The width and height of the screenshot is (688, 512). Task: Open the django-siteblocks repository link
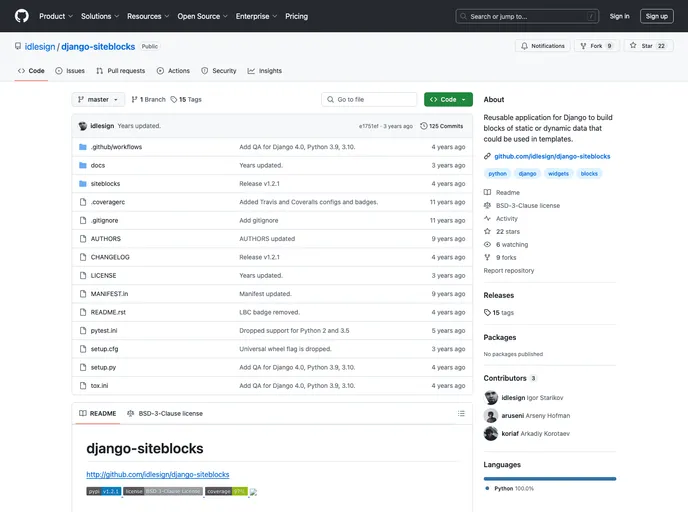[98, 47]
